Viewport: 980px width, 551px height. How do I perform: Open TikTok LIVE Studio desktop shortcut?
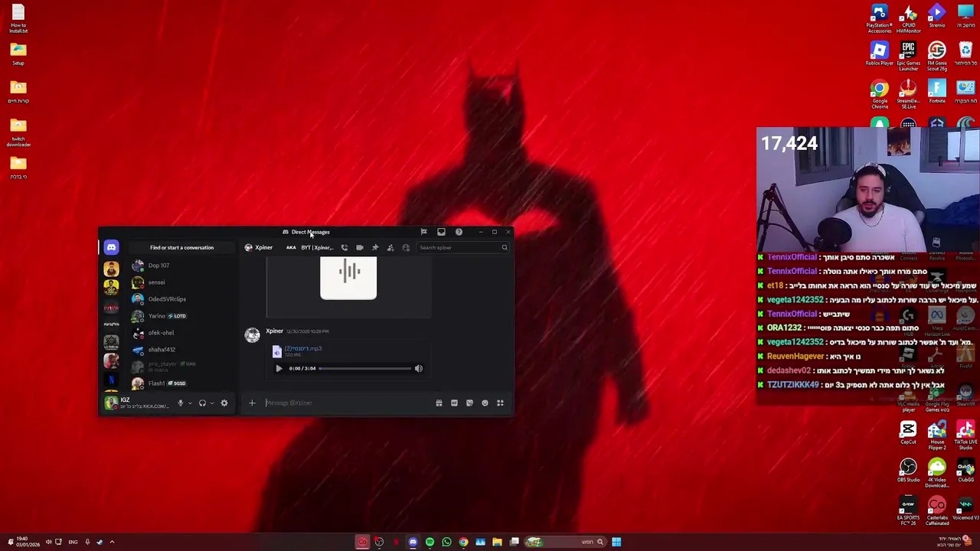point(965,435)
